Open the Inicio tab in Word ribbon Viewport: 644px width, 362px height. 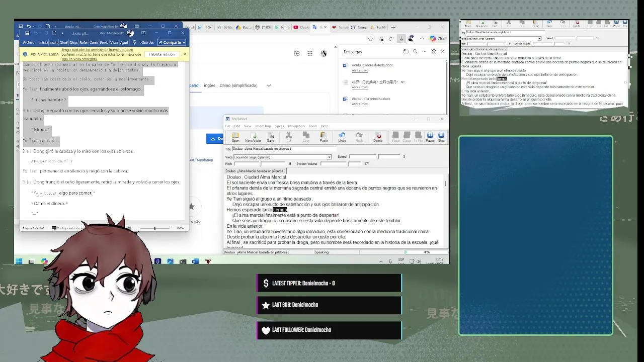click(43, 43)
